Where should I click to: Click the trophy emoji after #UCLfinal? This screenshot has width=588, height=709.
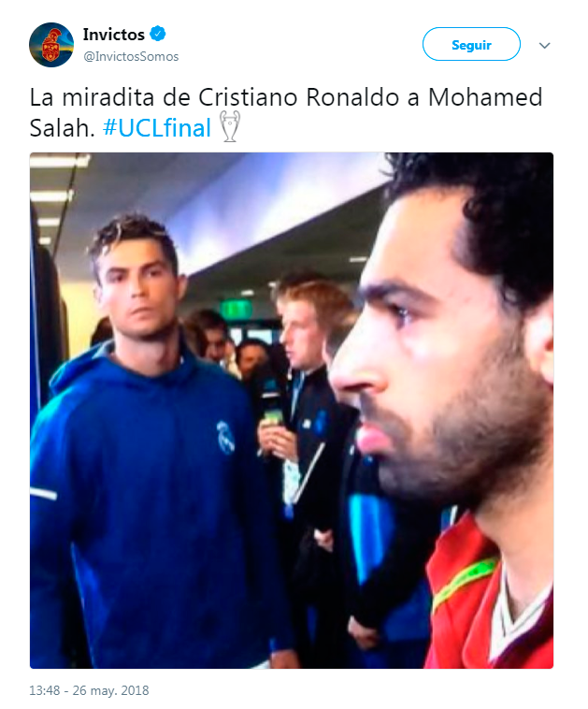(x=230, y=126)
